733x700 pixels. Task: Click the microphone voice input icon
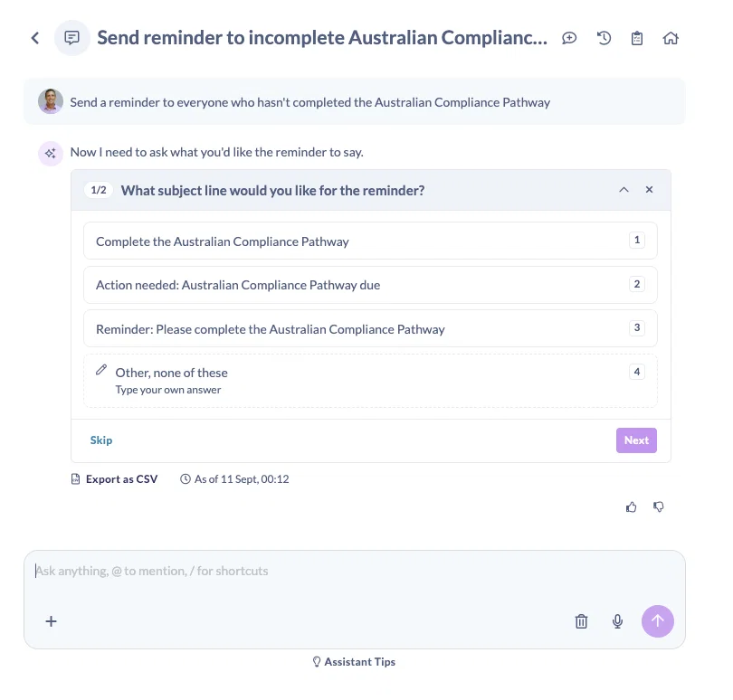[617, 621]
